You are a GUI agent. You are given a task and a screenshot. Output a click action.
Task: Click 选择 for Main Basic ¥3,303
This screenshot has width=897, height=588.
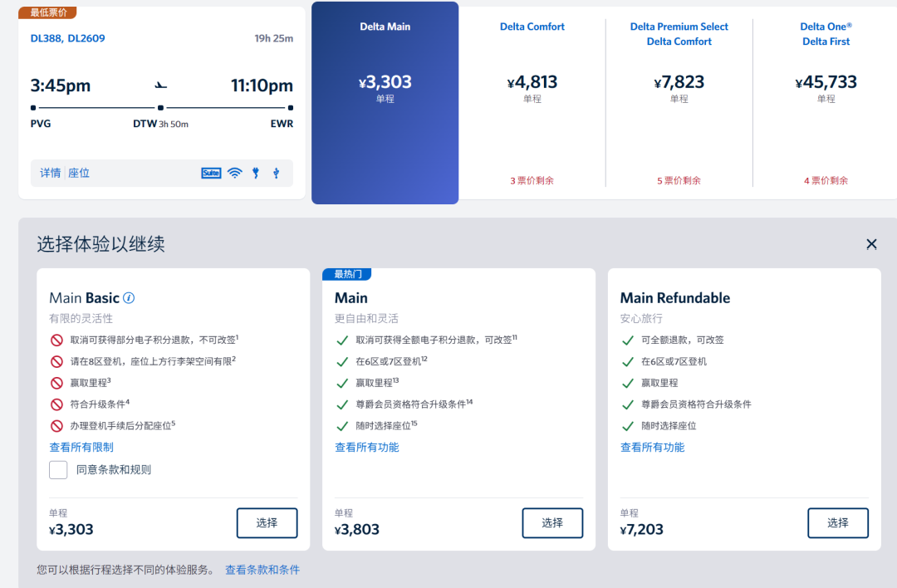coord(267,522)
